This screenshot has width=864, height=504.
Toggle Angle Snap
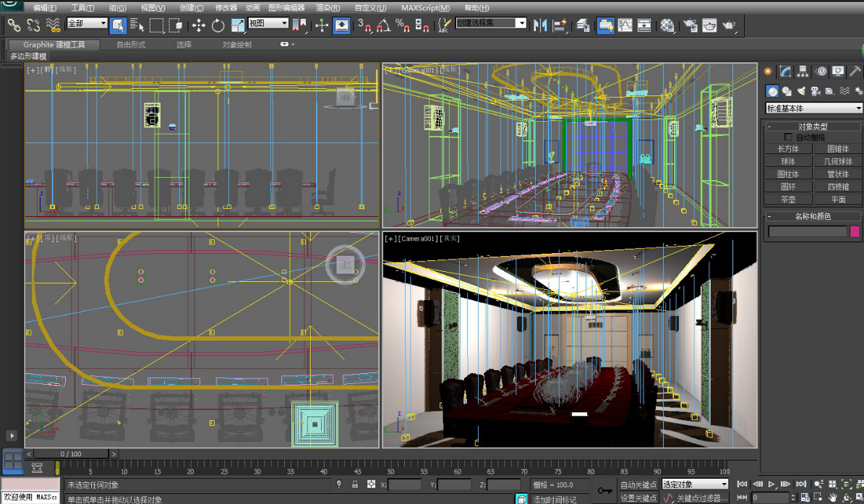[383, 25]
